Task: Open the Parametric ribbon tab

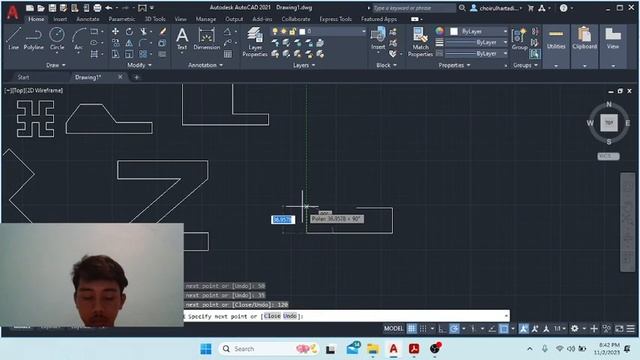Action: pyautogui.click(x=122, y=19)
